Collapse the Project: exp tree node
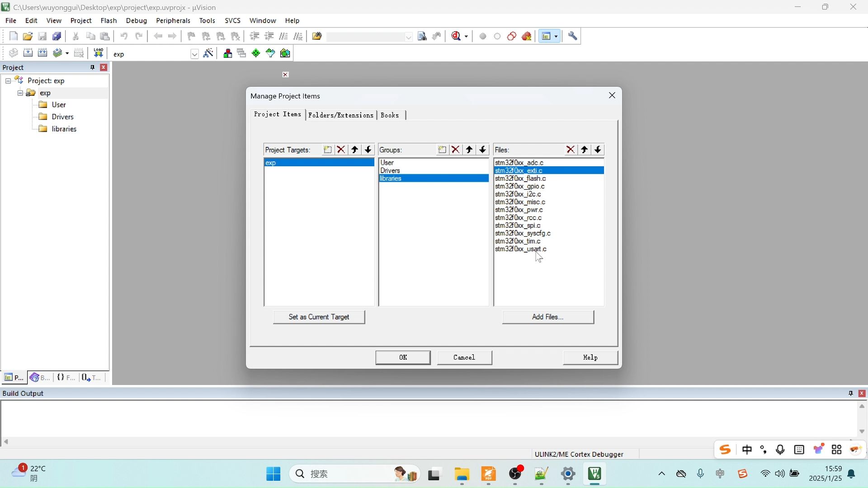 (x=8, y=81)
